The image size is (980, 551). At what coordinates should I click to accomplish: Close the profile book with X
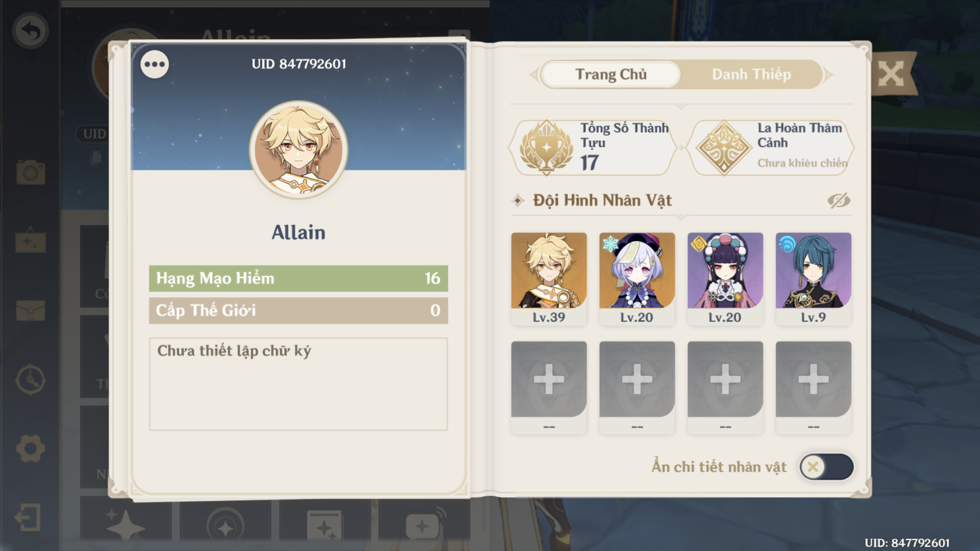coord(891,74)
